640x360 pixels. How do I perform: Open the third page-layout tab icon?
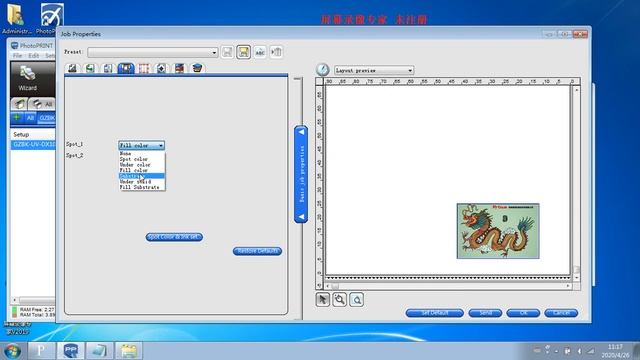tap(108, 68)
